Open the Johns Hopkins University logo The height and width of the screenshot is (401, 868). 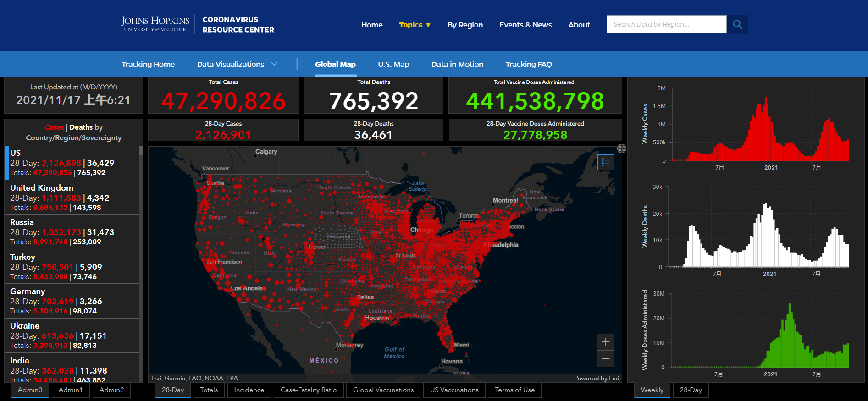[155, 24]
